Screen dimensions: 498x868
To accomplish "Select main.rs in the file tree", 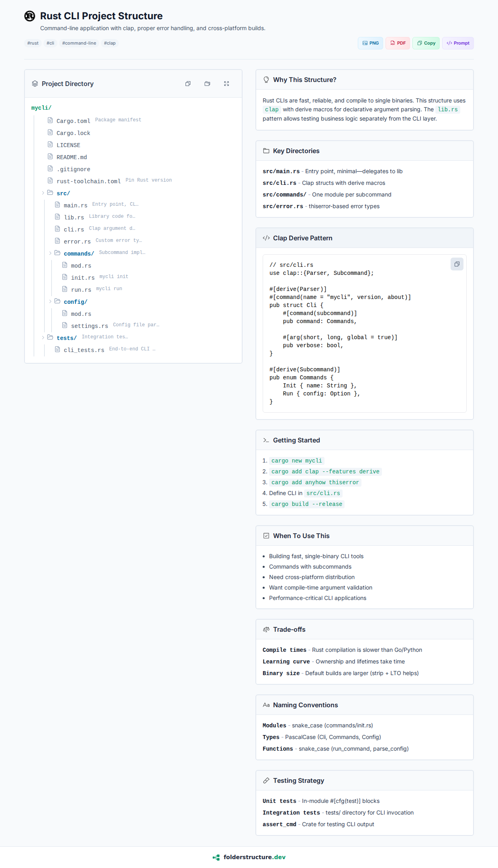I will tap(76, 205).
